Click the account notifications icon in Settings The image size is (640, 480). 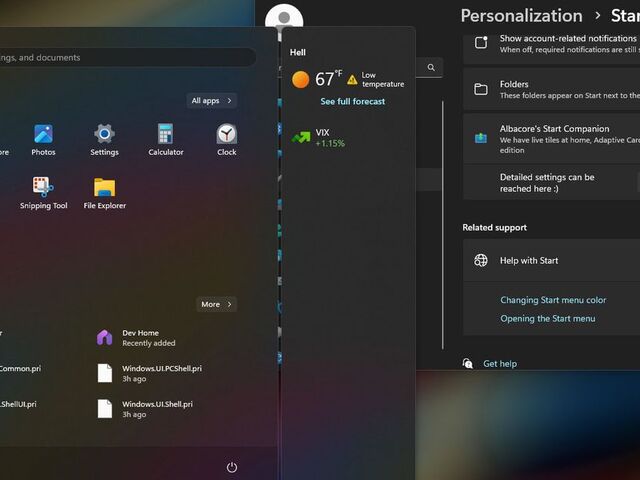481,42
